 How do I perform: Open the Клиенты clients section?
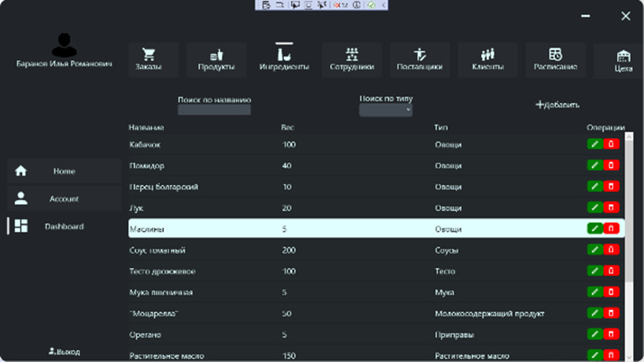tap(487, 60)
